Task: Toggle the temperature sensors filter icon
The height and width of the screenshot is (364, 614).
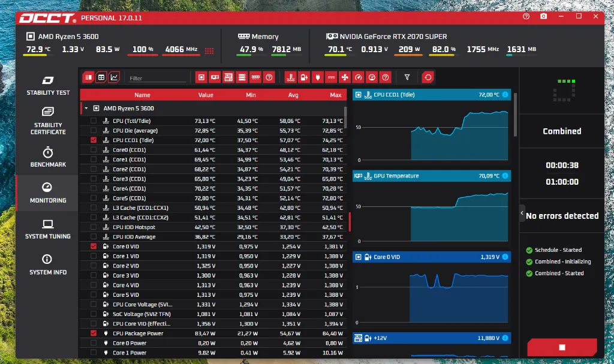Action: pos(291,77)
